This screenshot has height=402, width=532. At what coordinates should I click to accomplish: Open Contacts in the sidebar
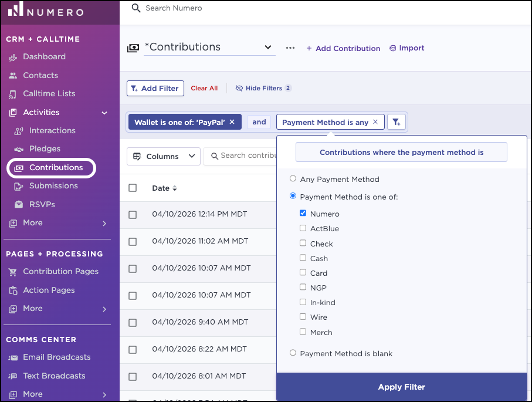click(x=40, y=75)
